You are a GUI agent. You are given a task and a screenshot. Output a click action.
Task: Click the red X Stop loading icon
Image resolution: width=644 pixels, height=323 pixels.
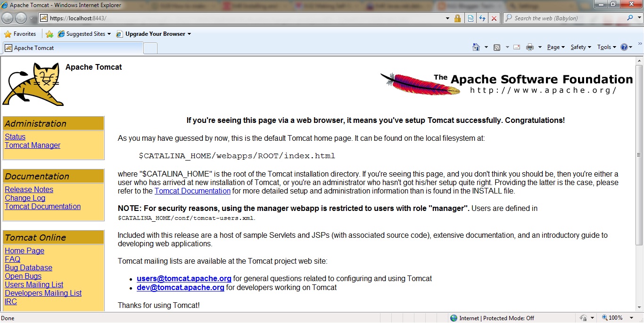point(494,18)
